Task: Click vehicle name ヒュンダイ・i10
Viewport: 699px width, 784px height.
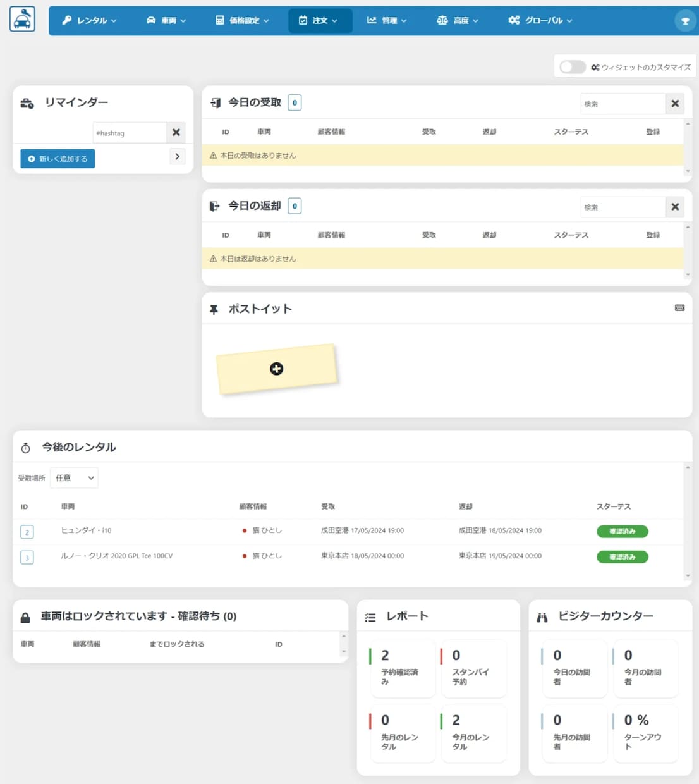Action: [86, 530]
